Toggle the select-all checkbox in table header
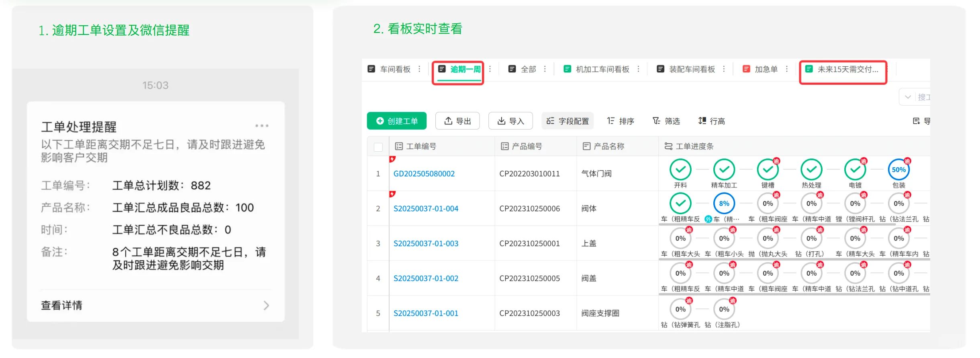 [x=378, y=146]
